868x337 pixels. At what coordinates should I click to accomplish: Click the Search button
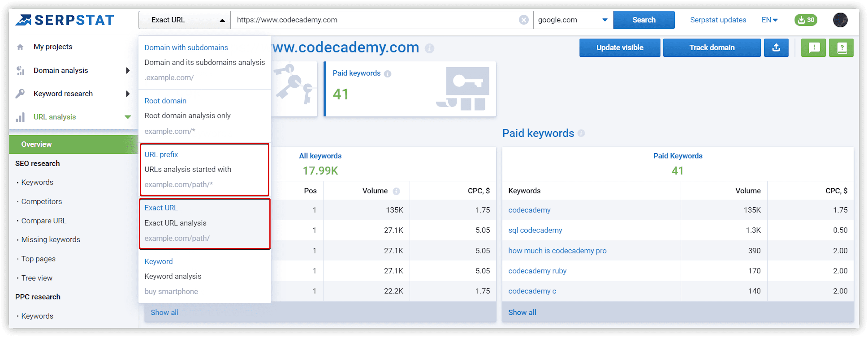(644, 20)
